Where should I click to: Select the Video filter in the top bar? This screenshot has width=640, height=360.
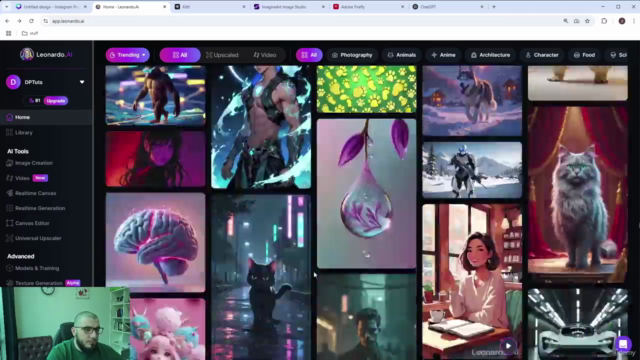pyautogui.click(x=265, y=55)
